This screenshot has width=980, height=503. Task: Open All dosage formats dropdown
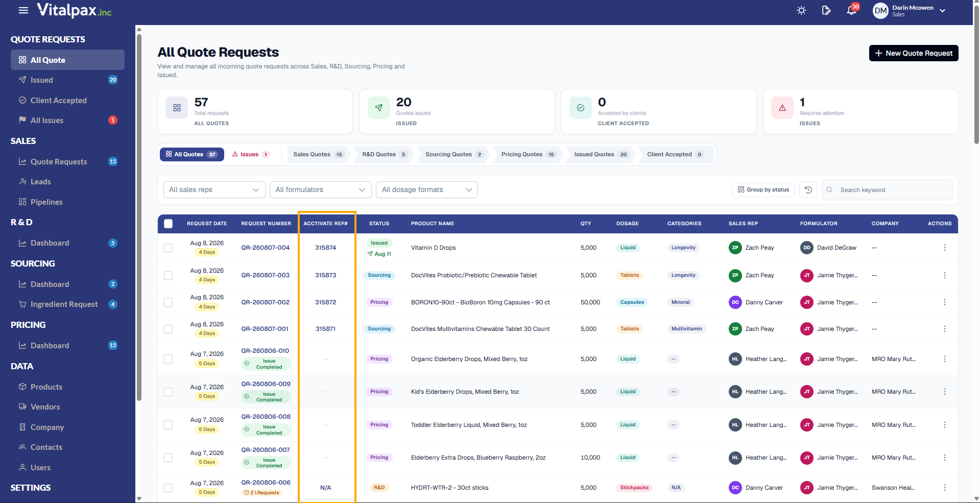tap(427, 189)
